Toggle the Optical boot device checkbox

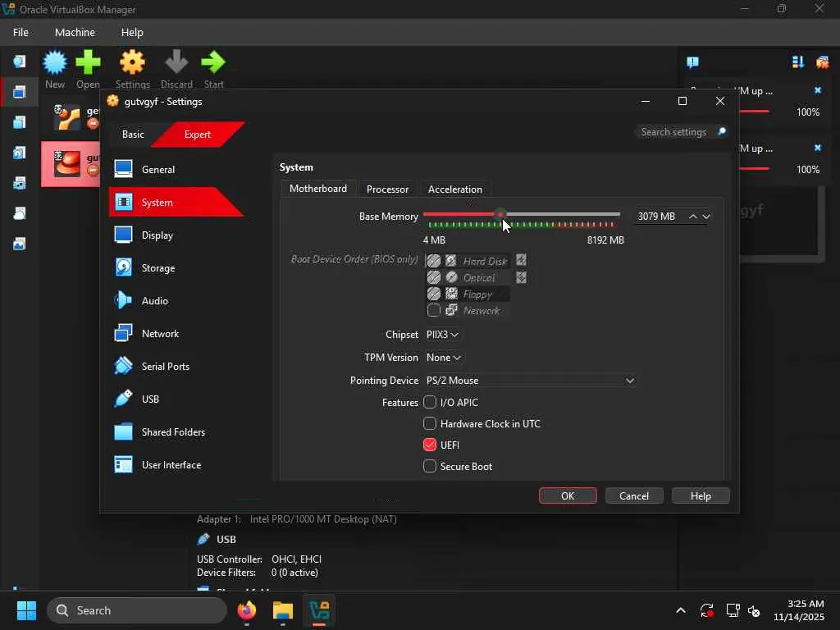(x=433, y=277)
